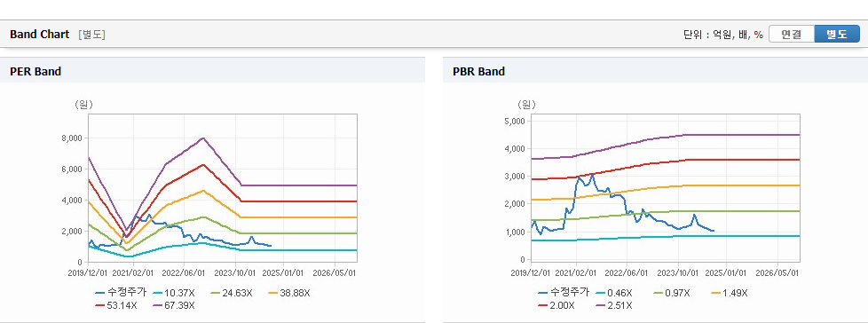This screenshot has height=323, width=868.
Task: Click the purple 67.39X peak in PER chart
Action: click(x=203, y=138)
